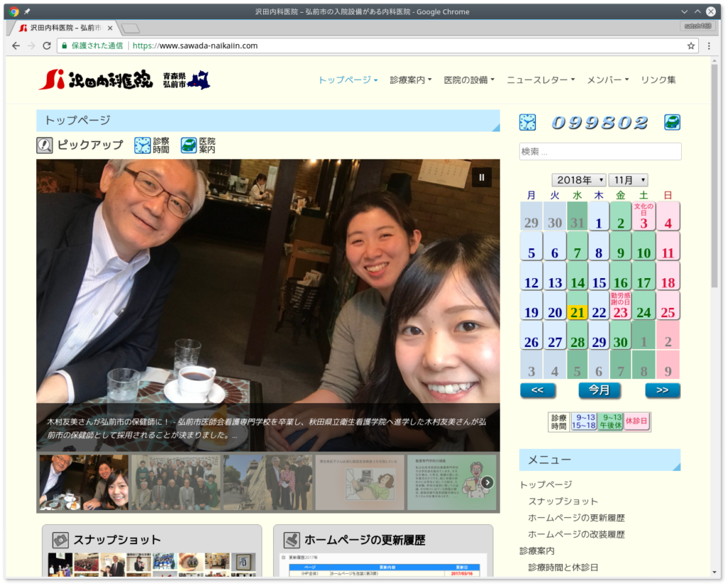
Task: Click date 30 in November row
Action: click(x=620, y=336)
